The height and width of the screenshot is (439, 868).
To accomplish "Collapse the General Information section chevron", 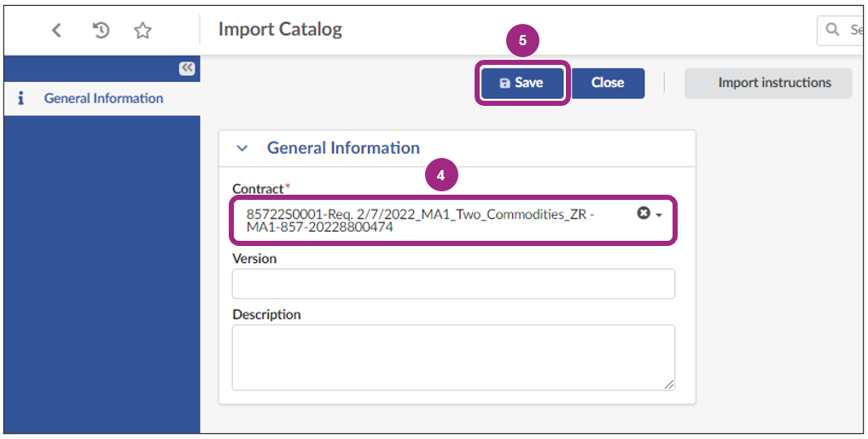I will coord(242,148).
